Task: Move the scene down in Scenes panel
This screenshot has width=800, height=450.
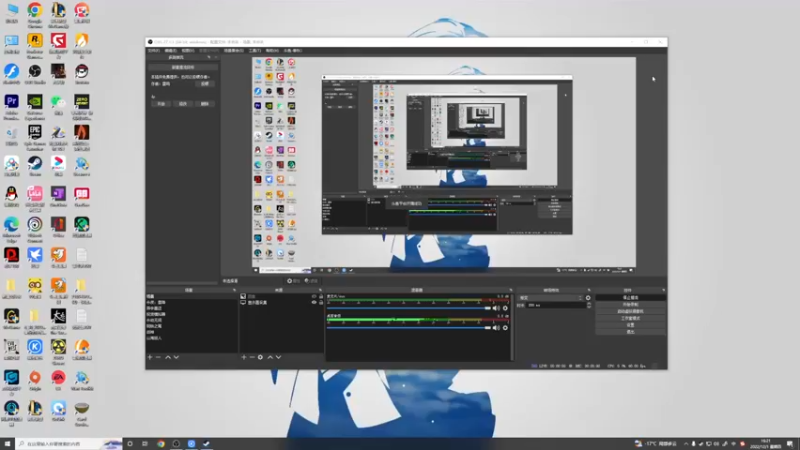Action: pos(176,357)
